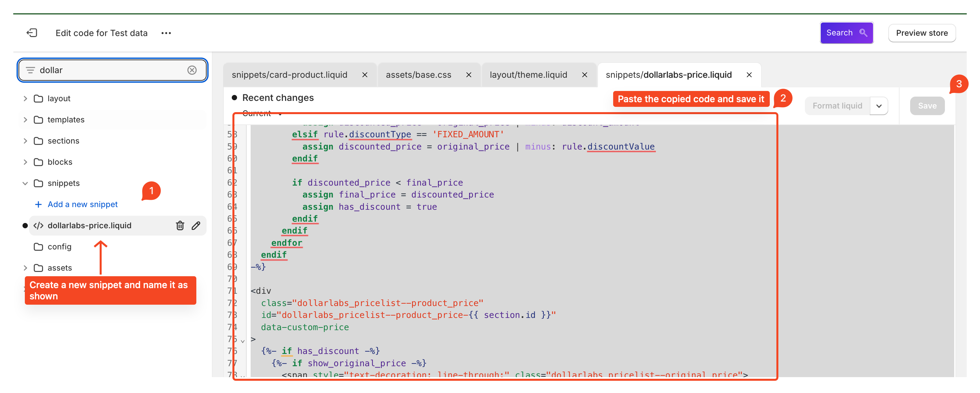
Task: Click the purple Search button
Action: coord(846,33)
